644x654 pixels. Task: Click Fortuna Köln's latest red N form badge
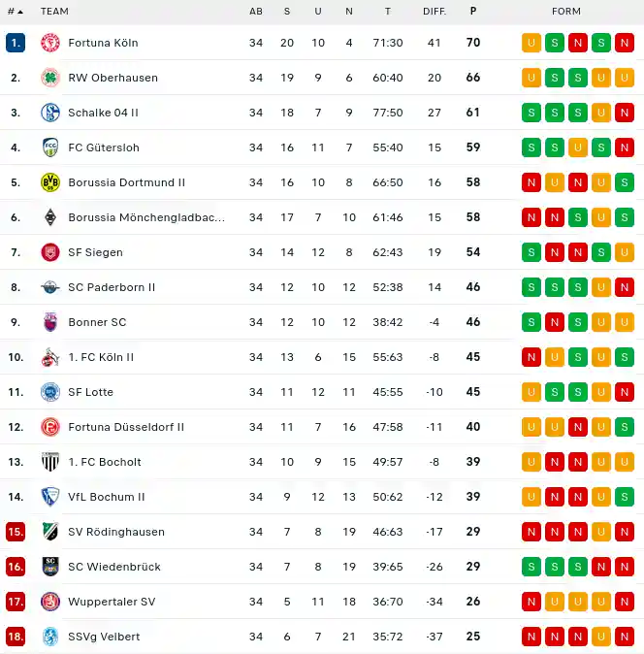point(624,43)
